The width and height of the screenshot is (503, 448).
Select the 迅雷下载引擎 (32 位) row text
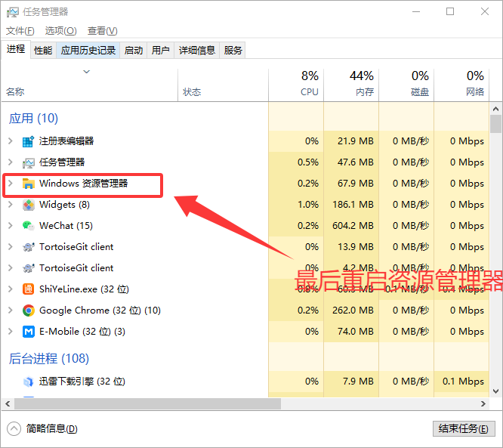pos(82,382)
